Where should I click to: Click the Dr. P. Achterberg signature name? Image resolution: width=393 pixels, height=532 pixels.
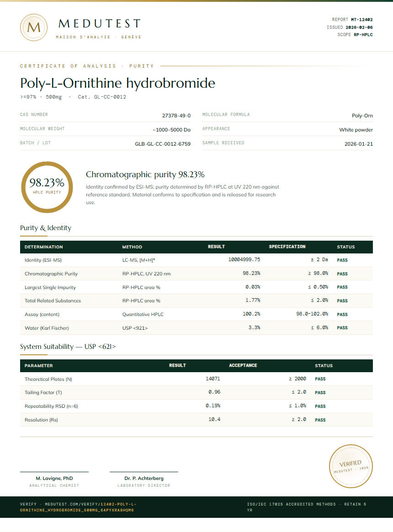pyautogui.click(x=144, y=479)
